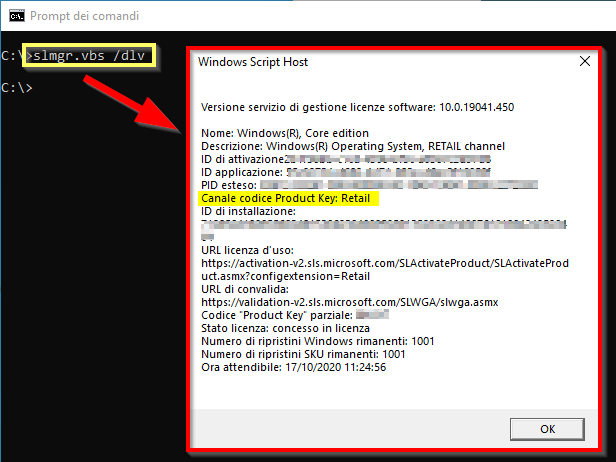The height and width of the screenshot is (462, 616).
Task: Click the validation-v2.sls.microsoft.com URL text
Action: coord(350,302)
